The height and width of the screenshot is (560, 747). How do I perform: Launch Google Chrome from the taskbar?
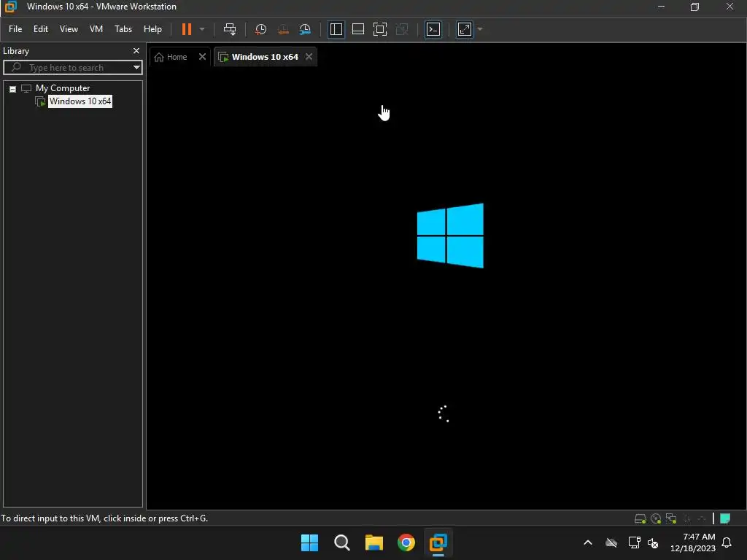click(x=406, y=542)
